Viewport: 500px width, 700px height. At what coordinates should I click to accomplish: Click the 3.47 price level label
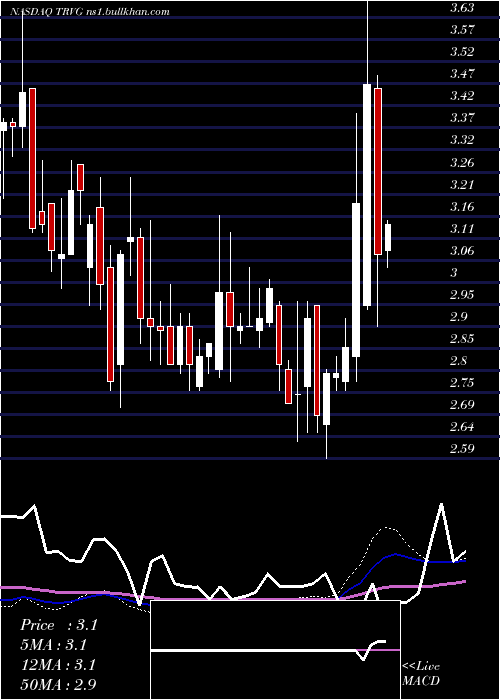click(462, 74)
